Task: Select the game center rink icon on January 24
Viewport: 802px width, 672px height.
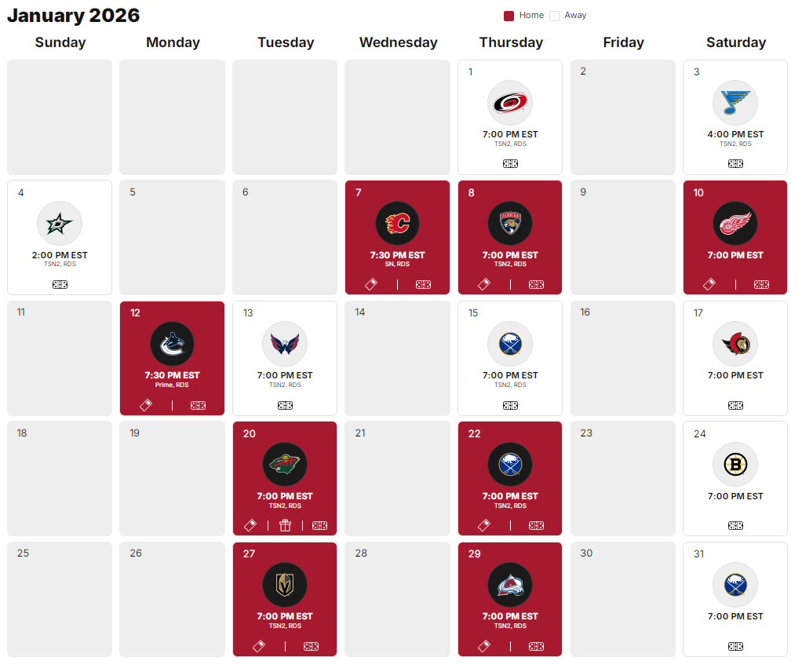Action: [x=735, y=525]
